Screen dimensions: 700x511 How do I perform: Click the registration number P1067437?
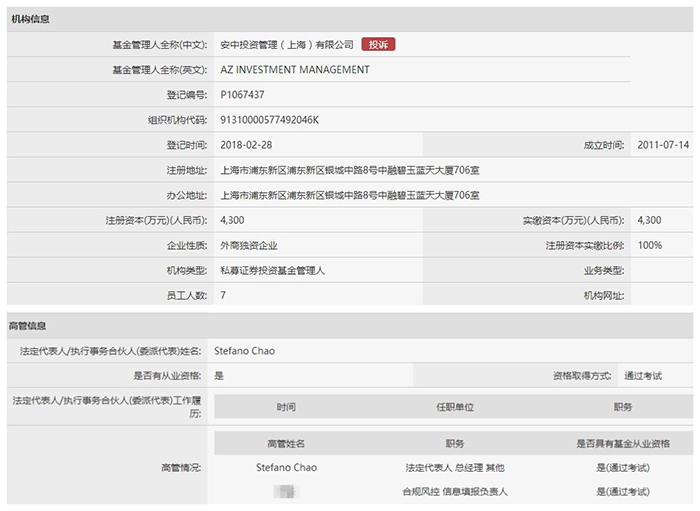tap(242, 95)
